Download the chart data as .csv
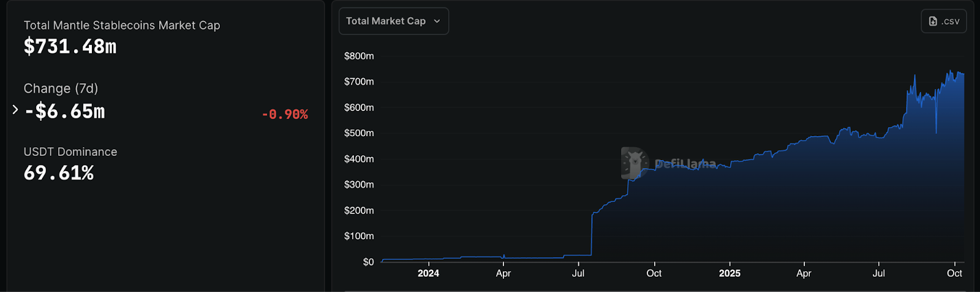Image resolution: width=980 pixels, height=292 pixels. tap(944, 21)
